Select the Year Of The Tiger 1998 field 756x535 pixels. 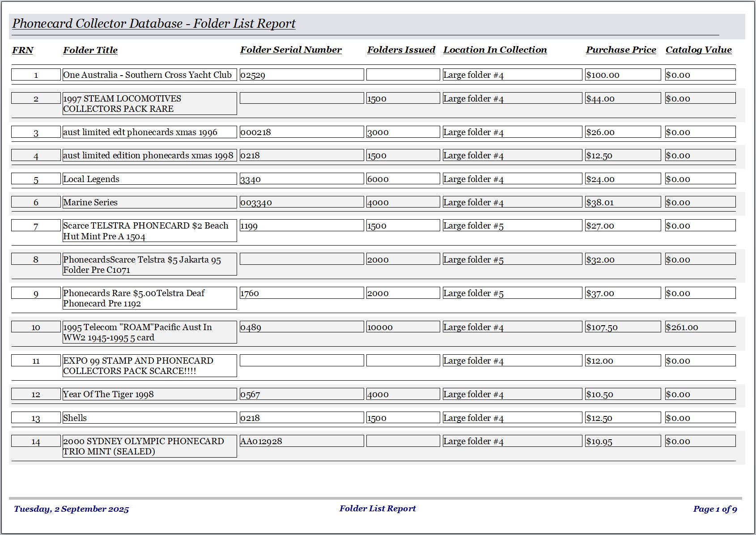click(x=149, y=394)
